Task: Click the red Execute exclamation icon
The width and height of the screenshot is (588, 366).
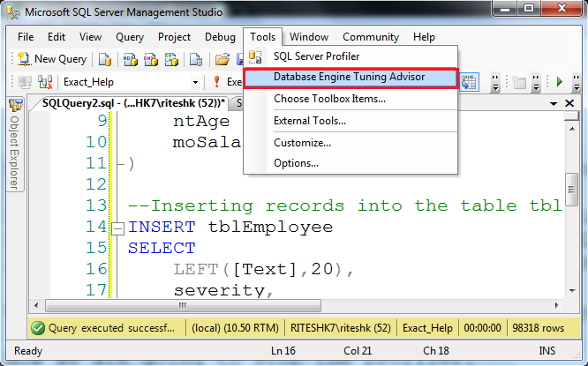Action: [x=216, y=82]
